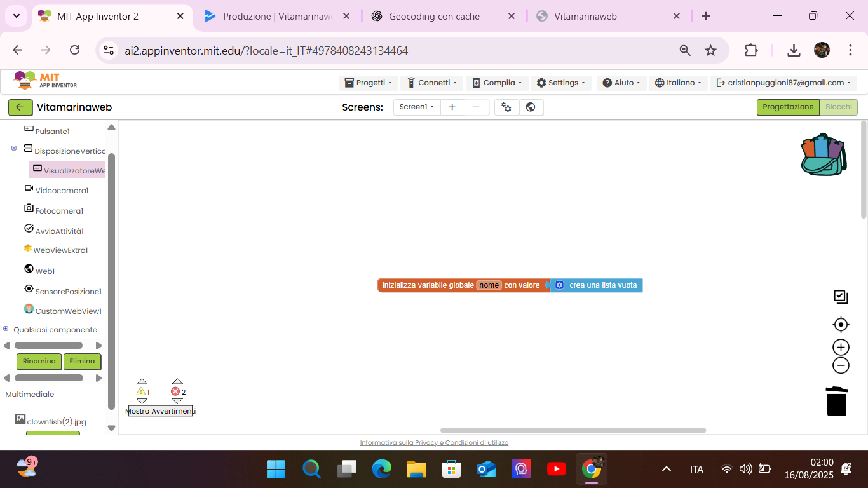Click the browser address bar URL
The image size is (868, 488).
[266, 50]
